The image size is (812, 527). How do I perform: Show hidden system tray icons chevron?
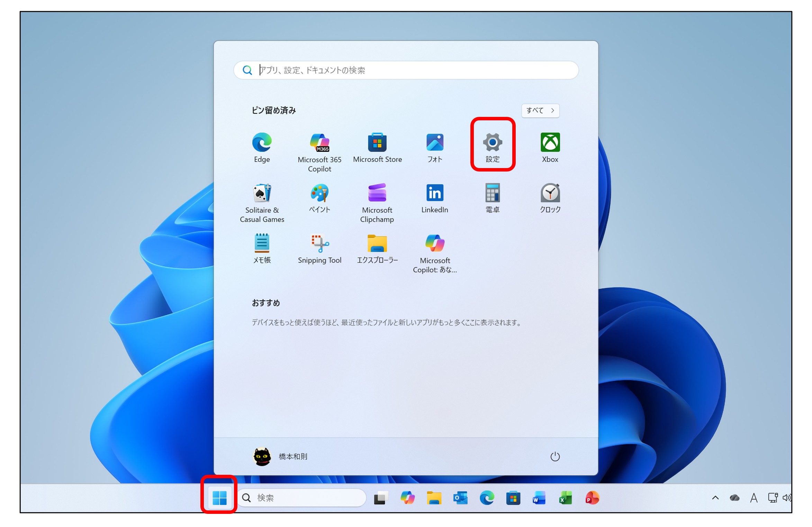(x=715, y=498)
